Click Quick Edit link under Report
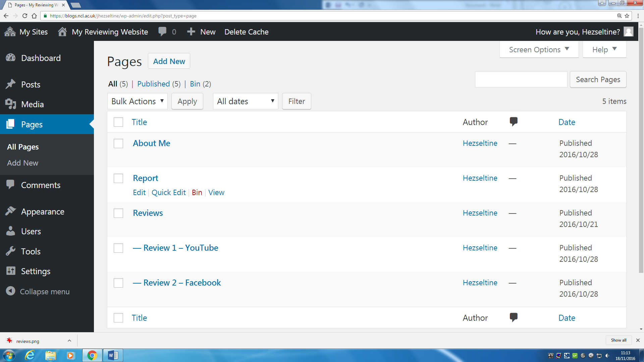 168,192
